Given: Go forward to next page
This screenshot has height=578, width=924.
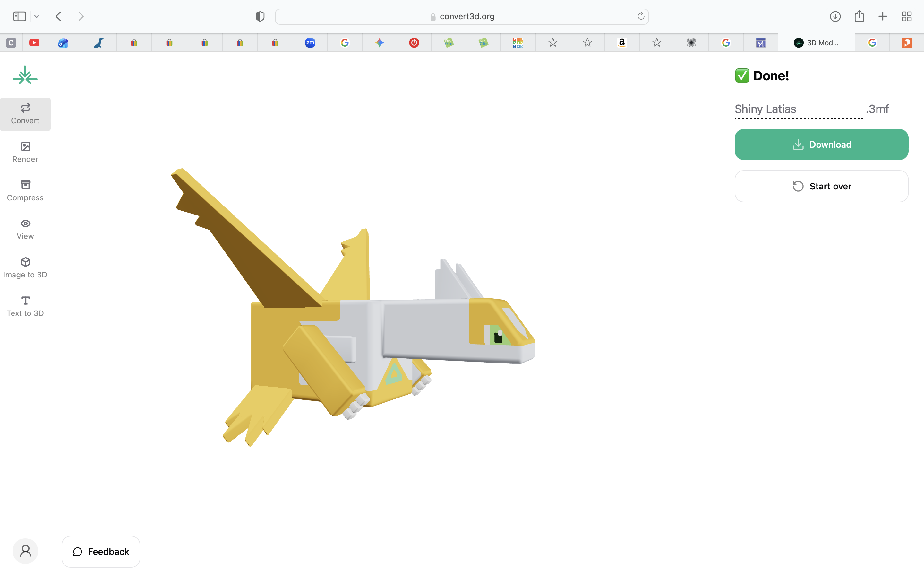Looking at the screenshot, I should 81,16.
